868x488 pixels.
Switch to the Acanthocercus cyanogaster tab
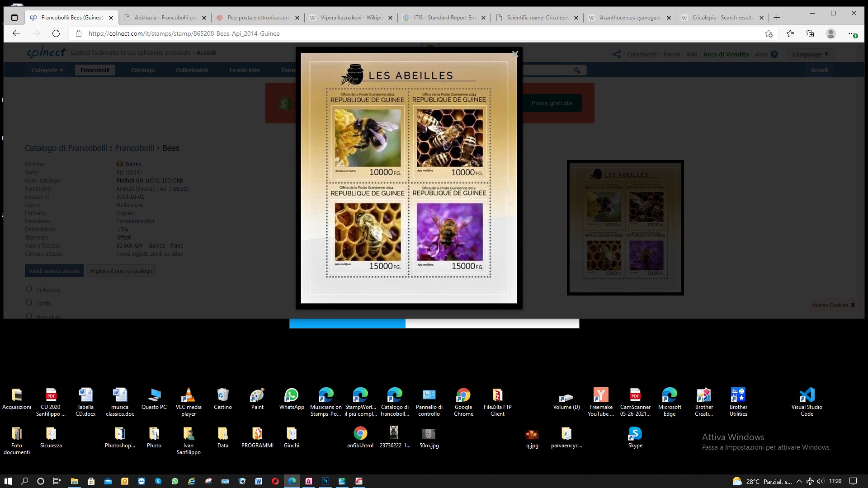click(x=630, y=18)
